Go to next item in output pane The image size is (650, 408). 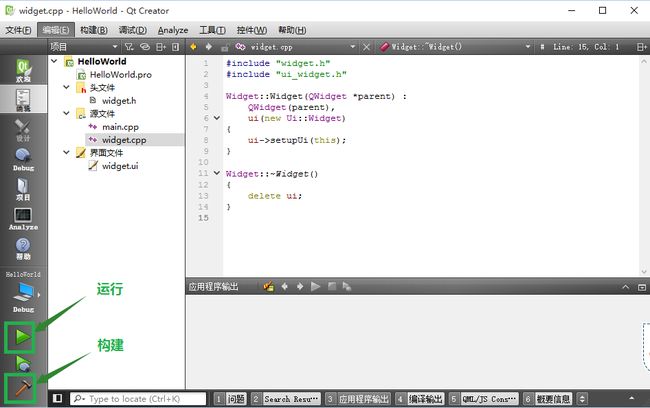pos(300,287)
